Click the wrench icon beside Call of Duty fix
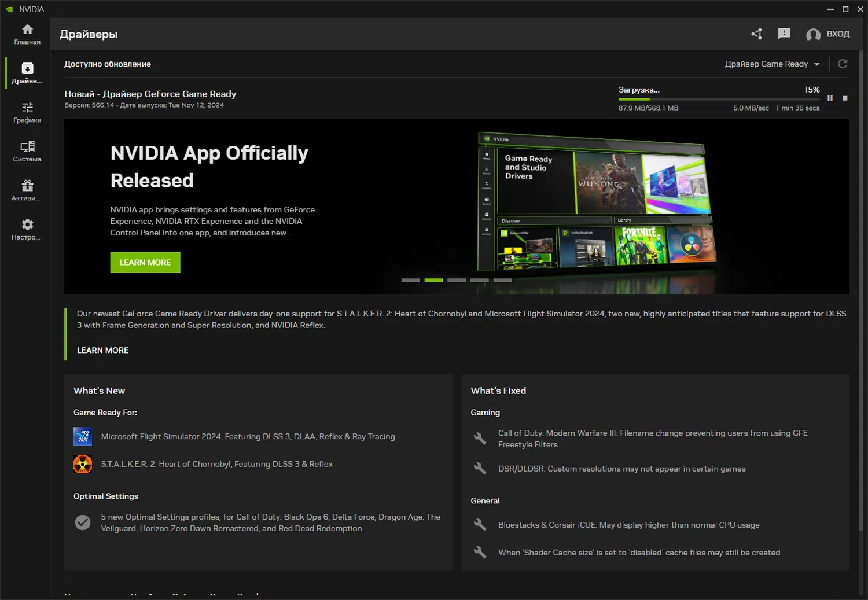Viewport: 868px width, 600px height. pos(480,439)
